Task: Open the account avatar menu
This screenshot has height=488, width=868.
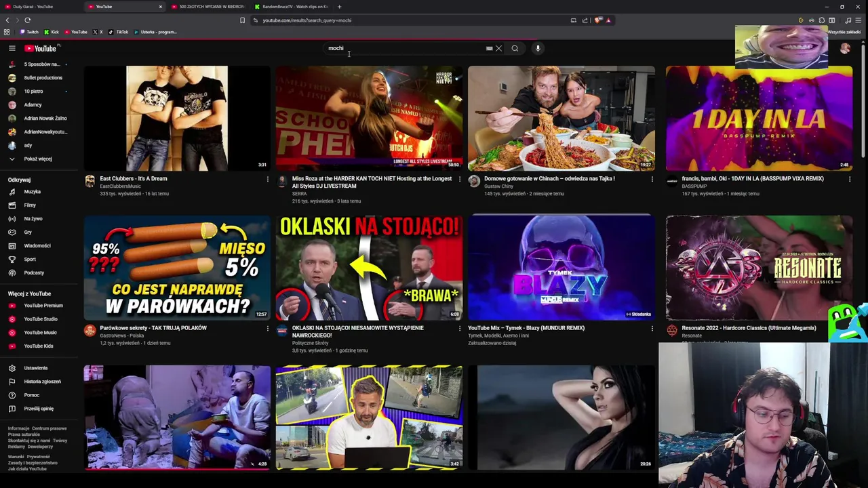Action: point(845,48)
